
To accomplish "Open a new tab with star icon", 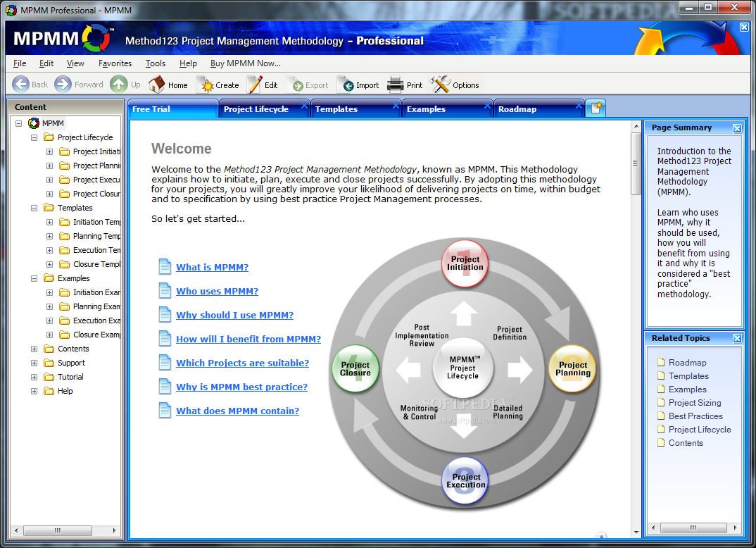I will click(x=596, y=108).
